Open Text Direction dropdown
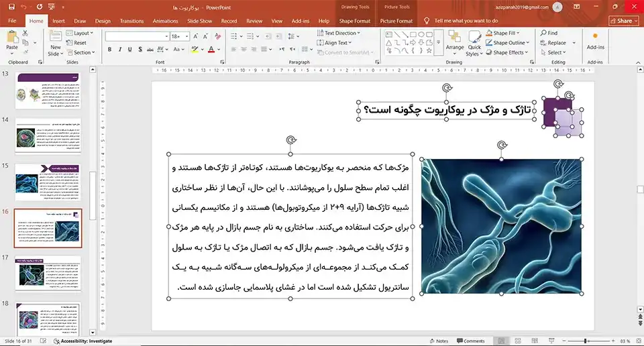Image resolution: width=644 pixels, height=346 pixels. tap(338, 33)
